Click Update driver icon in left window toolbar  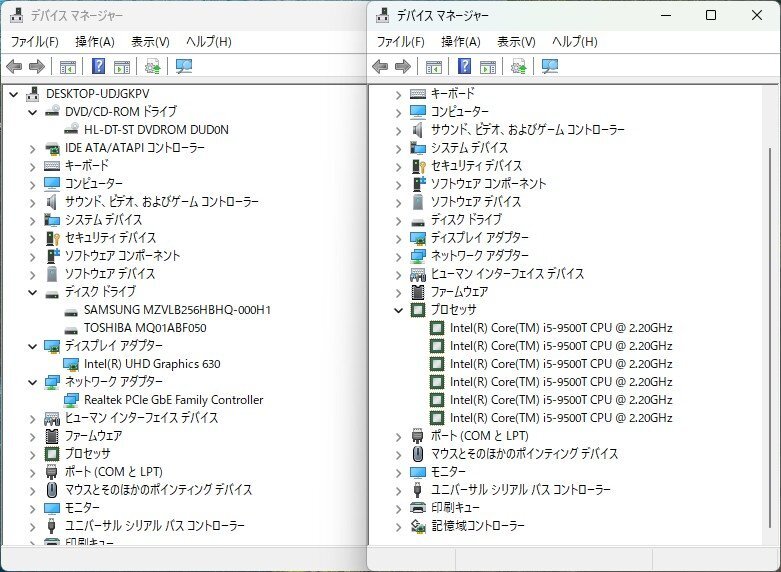[152, 66]
